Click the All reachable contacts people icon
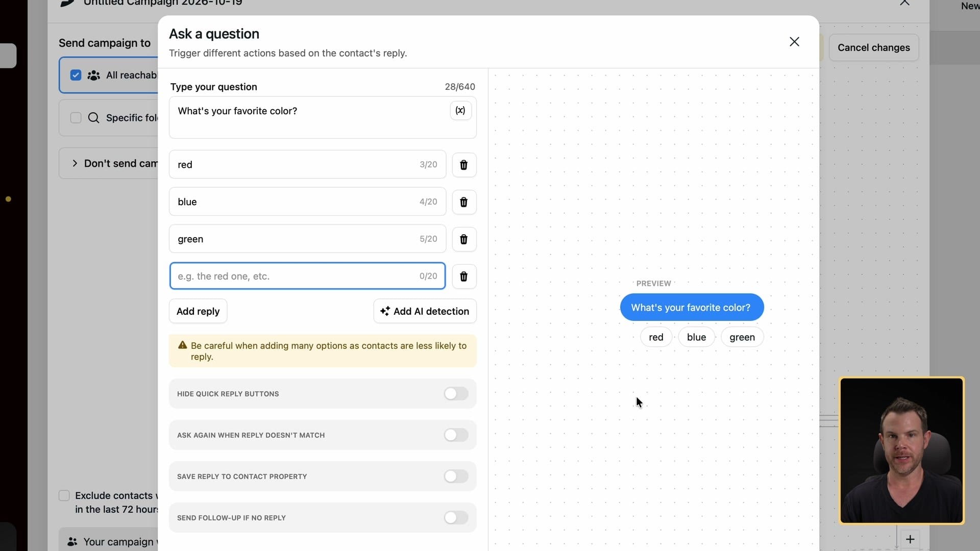Viewport: 980px width, 551px height. pyautogui.click(x=93, y=76)
